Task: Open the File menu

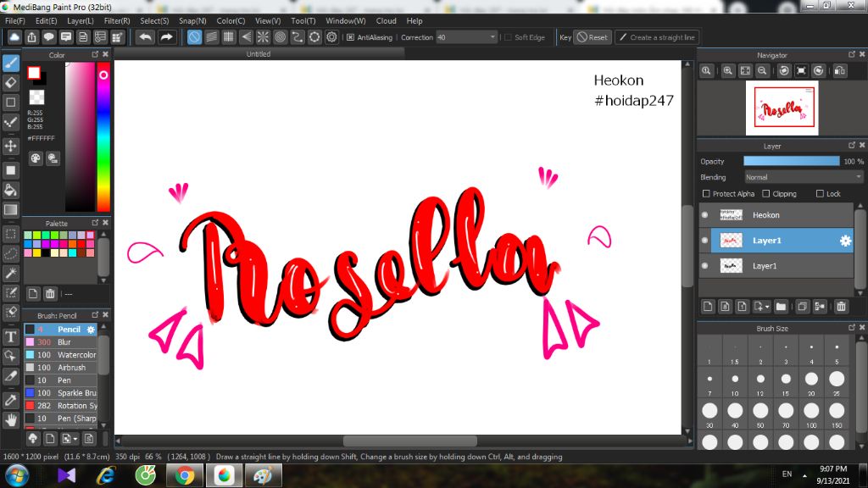Action: 15,21
